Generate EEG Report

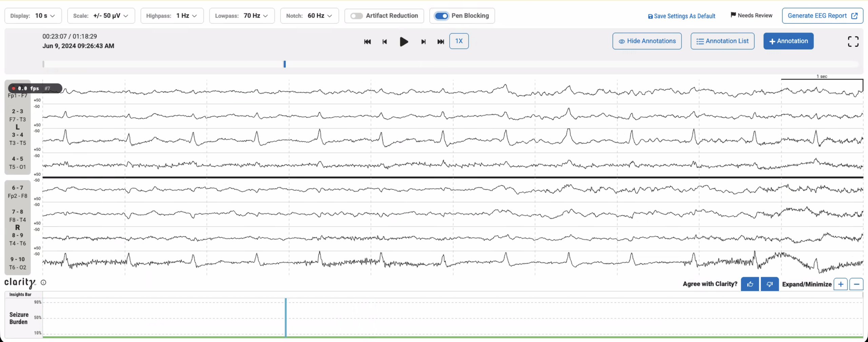coord(823,16)
